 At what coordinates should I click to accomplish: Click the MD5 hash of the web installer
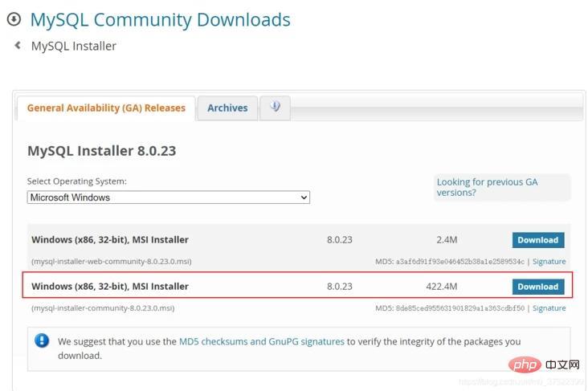[x=460, y=262]
